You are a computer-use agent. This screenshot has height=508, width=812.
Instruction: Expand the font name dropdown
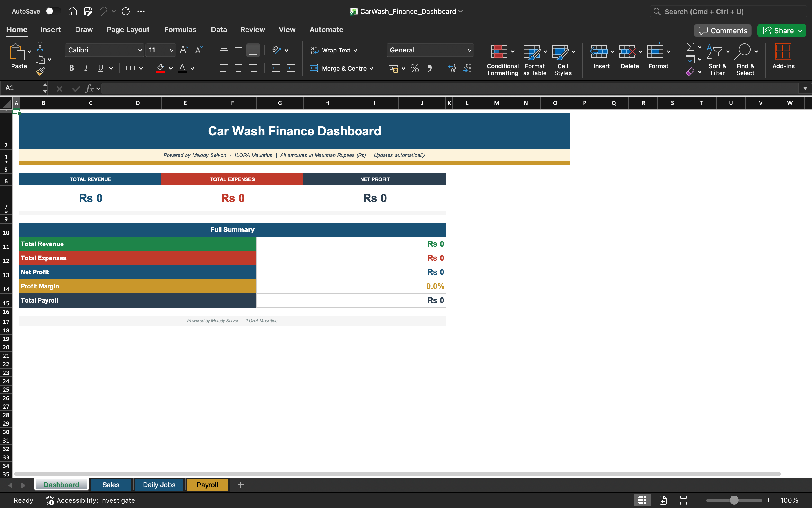[140, 51]
